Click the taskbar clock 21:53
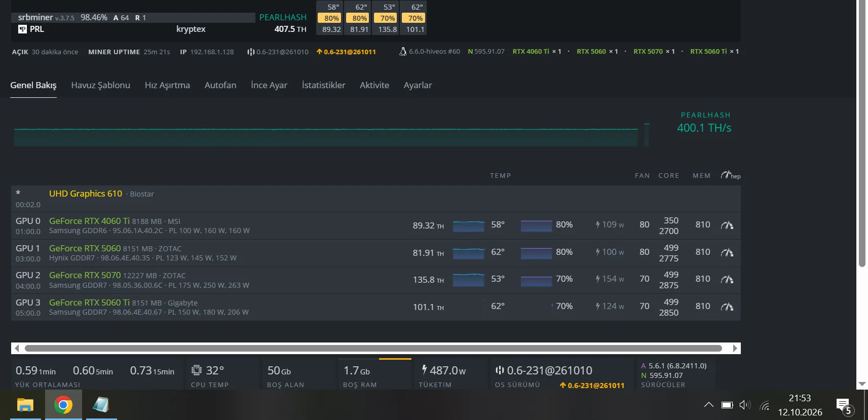Image resolution: width=868 pixels, height=420 pixels. coord(800,398)
